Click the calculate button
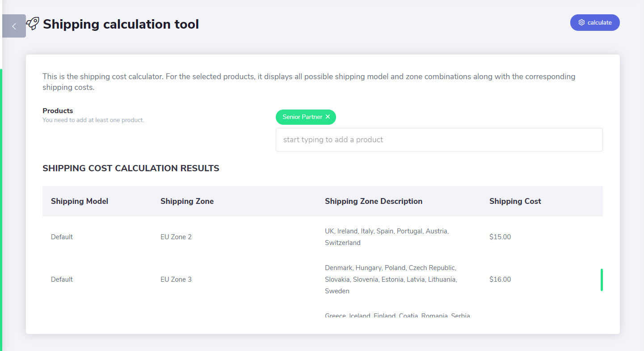Screen dimensions: 644x351 point(595,22)
